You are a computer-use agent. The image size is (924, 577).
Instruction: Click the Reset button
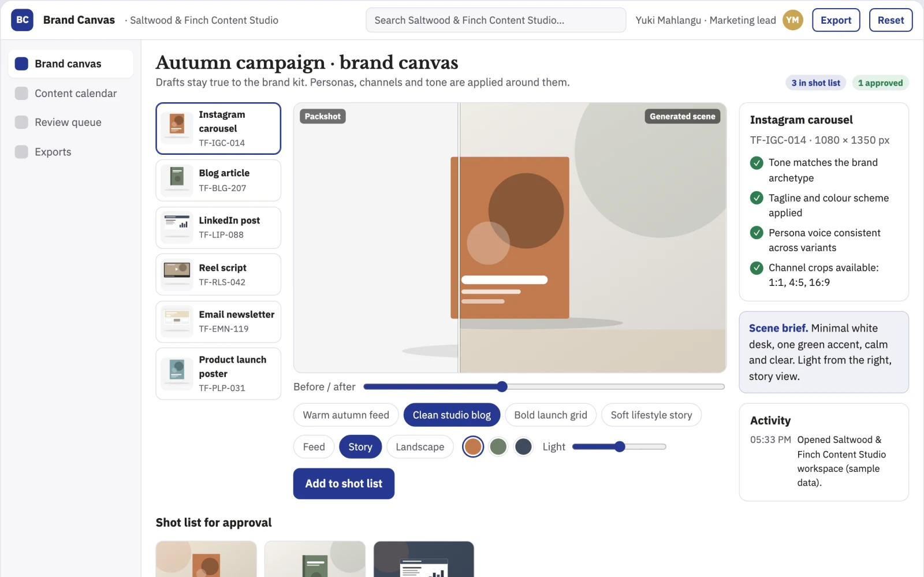(x=891, y=20)
